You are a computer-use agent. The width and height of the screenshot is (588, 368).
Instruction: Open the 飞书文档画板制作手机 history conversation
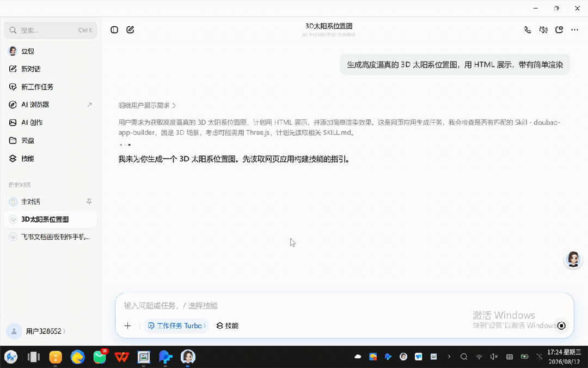[x=50, y=237]
